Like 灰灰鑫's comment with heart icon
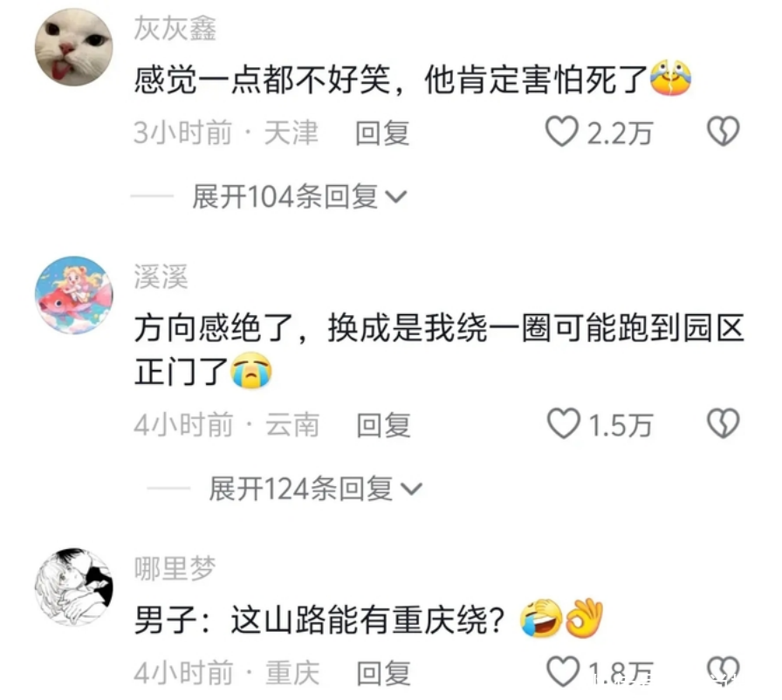The image size is (782, 700). [x=561, y=132]
